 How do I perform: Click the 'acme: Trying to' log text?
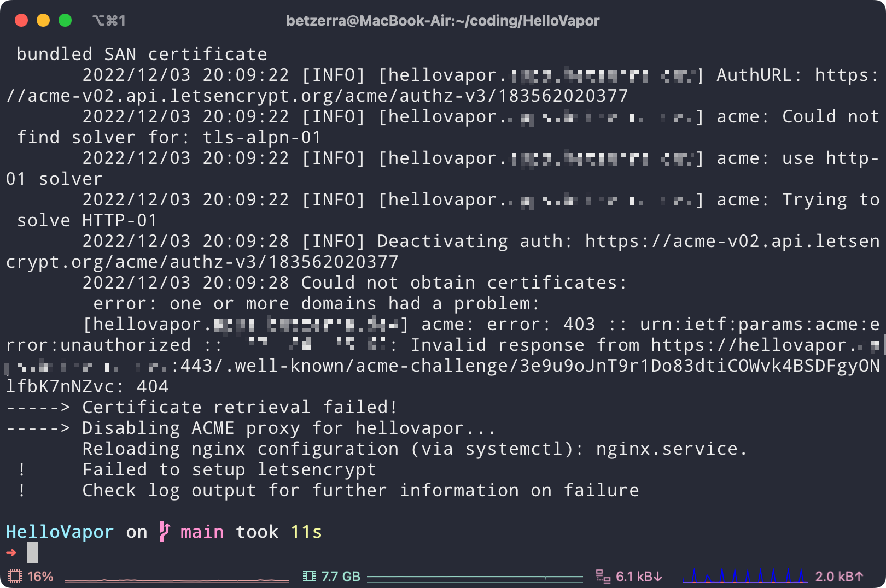click(x=798, y=199)
